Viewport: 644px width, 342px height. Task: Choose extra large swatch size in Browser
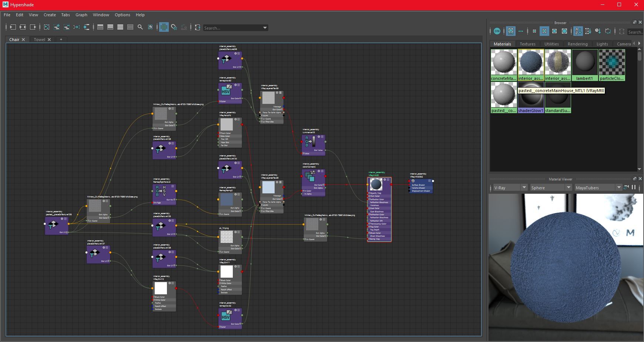(564, 31)
